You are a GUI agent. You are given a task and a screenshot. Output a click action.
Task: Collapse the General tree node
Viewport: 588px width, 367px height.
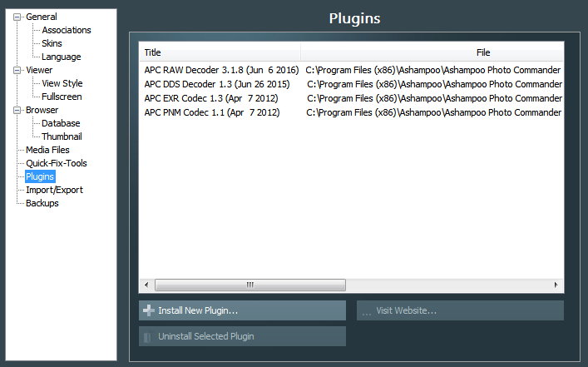[x=17, y=17]
